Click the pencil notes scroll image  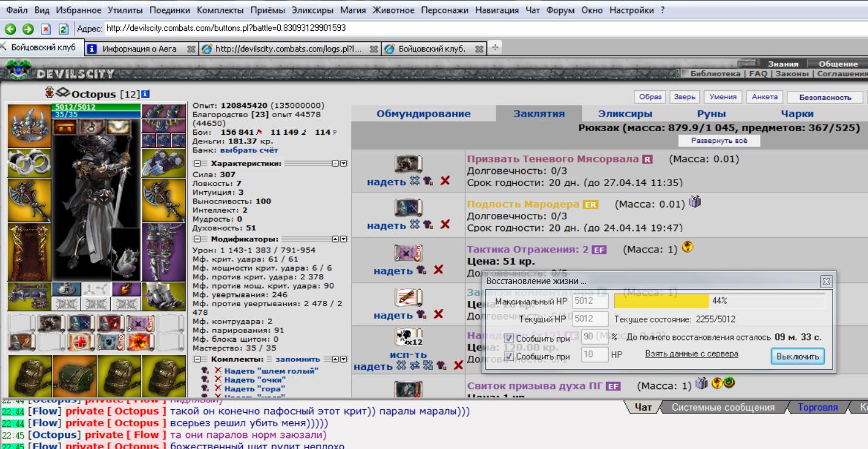(x=408, y=298)
